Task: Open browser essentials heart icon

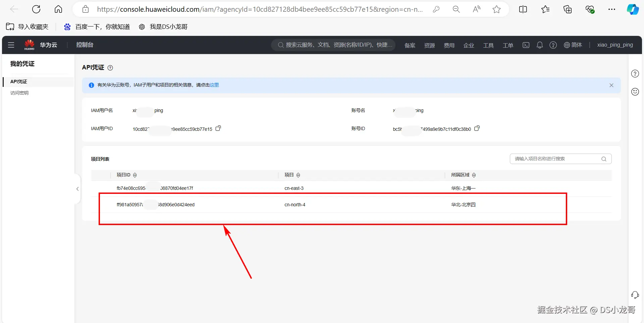Action: coord(590,9)
